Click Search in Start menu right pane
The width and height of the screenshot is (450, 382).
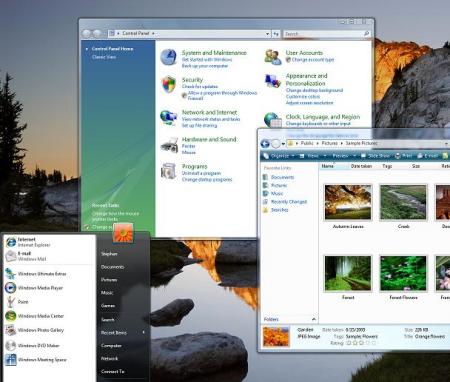click(108, 320)
